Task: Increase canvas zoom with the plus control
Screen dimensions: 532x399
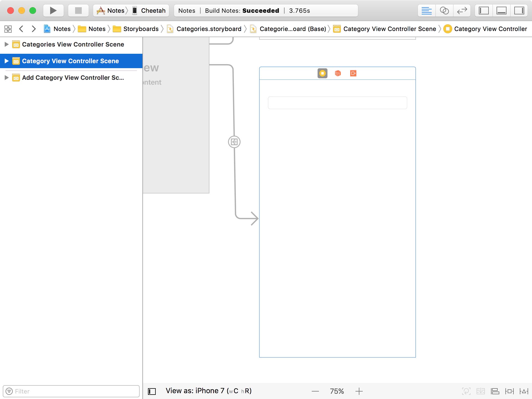Action: point(359,391)
